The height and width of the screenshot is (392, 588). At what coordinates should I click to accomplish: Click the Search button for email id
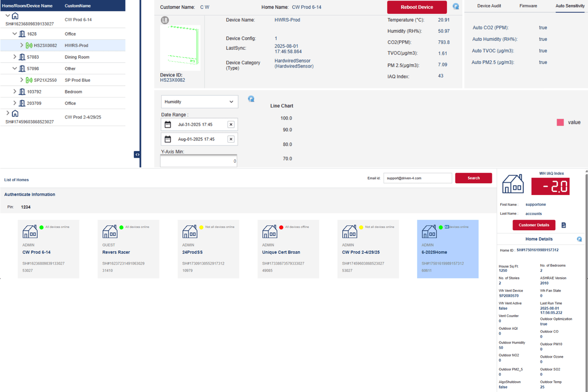coord(473,178)
